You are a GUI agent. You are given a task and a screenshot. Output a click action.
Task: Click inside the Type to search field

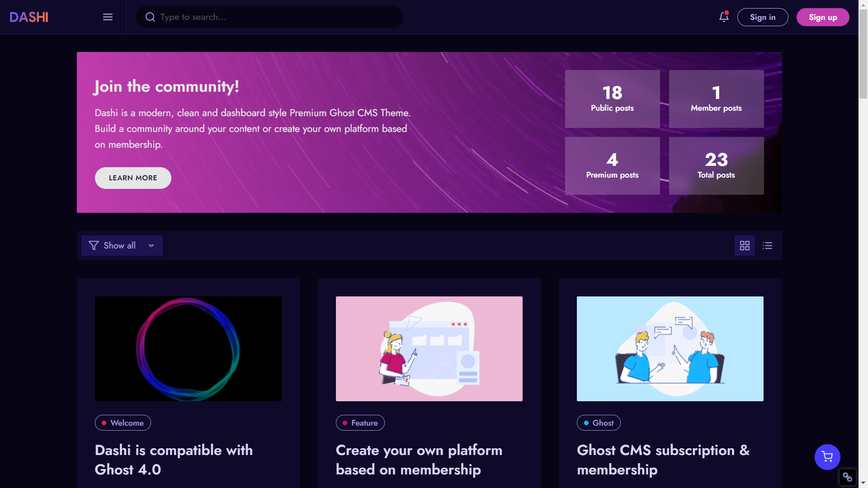click(269, 17)
